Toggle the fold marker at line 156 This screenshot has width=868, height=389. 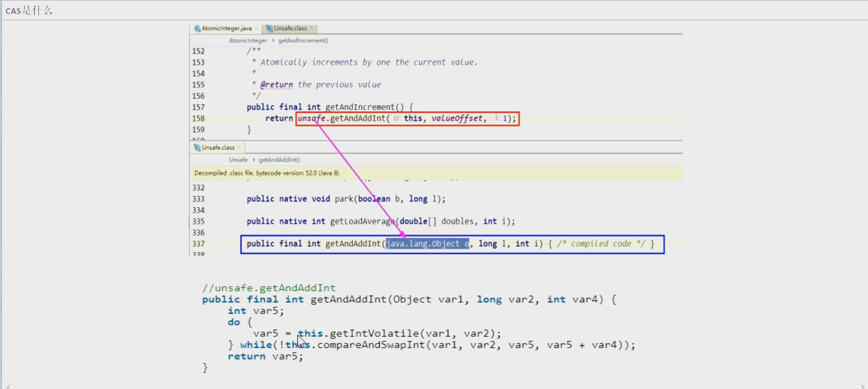[x=224, y=96]
